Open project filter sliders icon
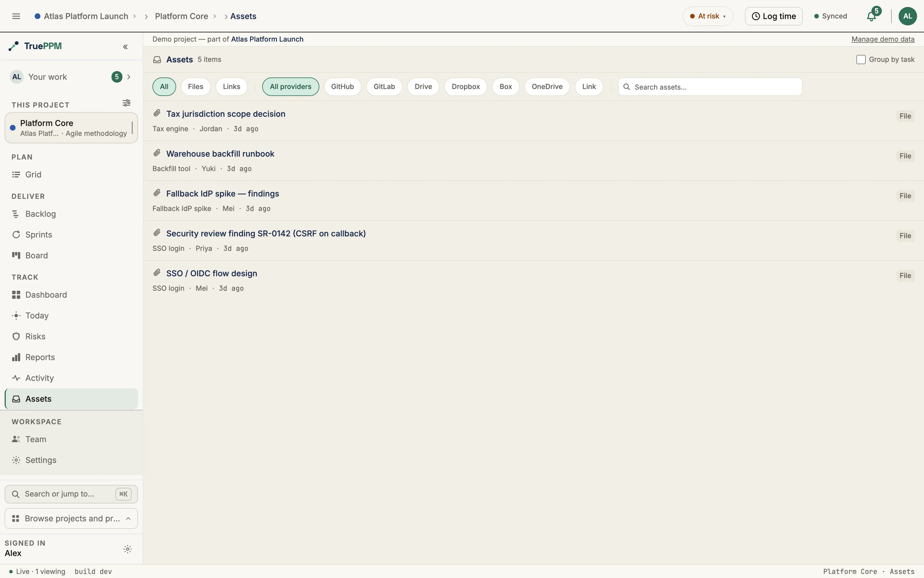Viewport: 924px width, 578px height. point(126,103)
